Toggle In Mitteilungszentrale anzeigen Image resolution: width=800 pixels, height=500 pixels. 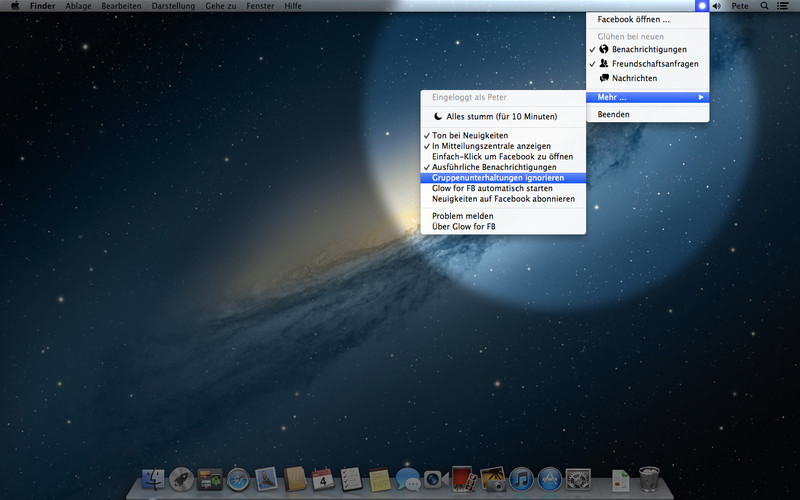503,146
